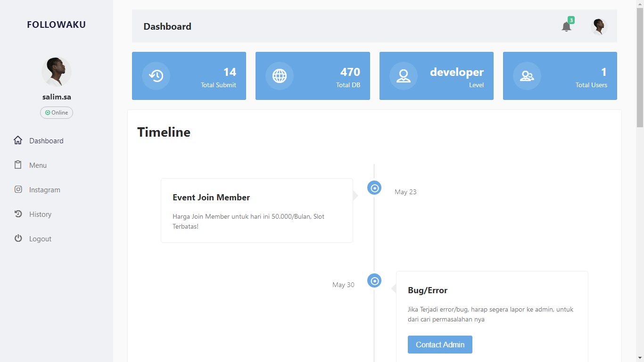Open the Instagram icon in sidebar
Viewport: 644px width, 362px height.
(17, 189)
